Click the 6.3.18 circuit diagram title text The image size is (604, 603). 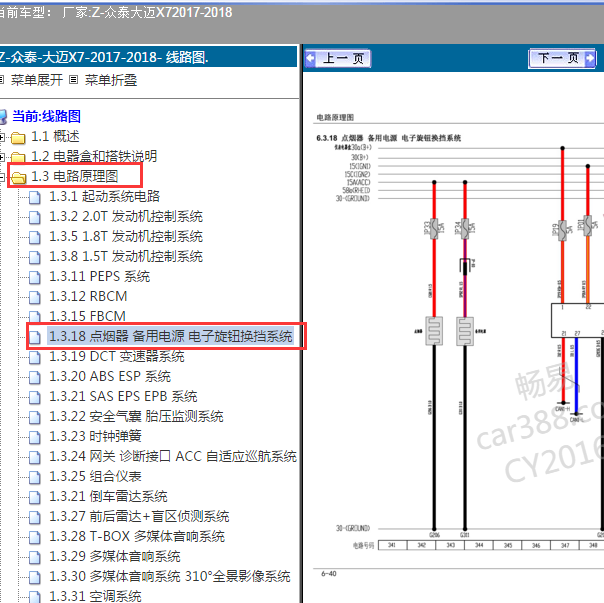tap(388, 138)
